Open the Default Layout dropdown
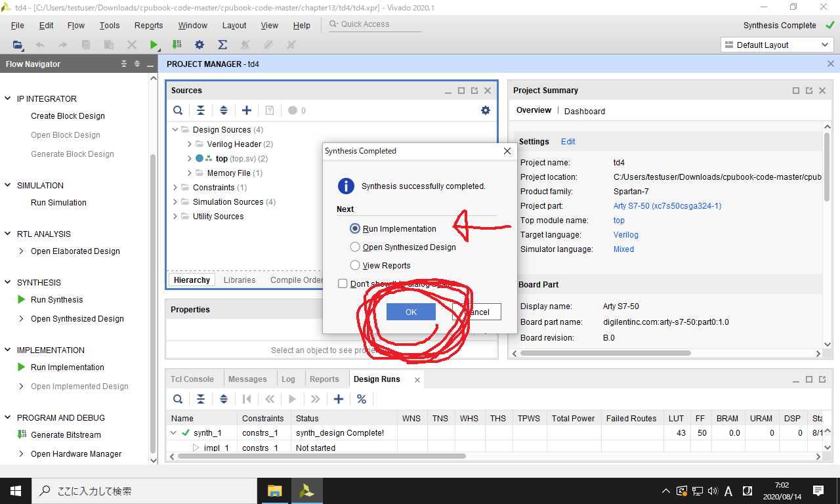 coord(777,45)
